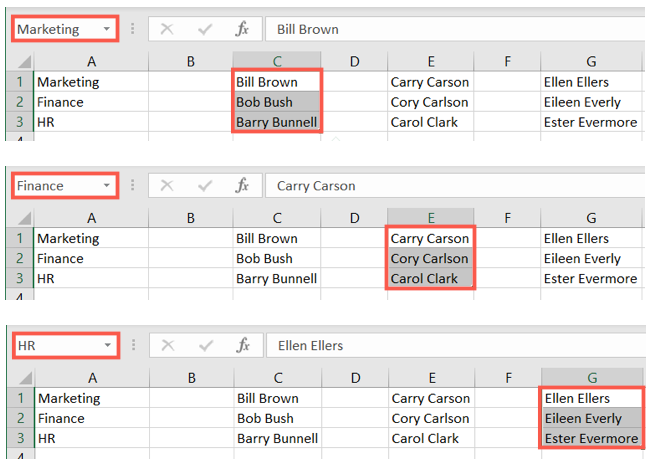This screenshot has height=463, width=650.
Task: Click formula bar containing Bill Brown
Action: (450, 29)
